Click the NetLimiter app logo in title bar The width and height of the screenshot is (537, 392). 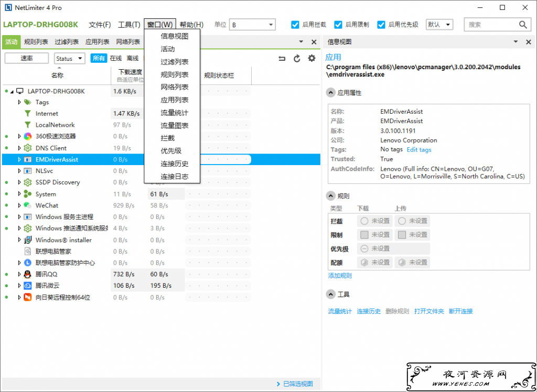[x=8, y=7]
